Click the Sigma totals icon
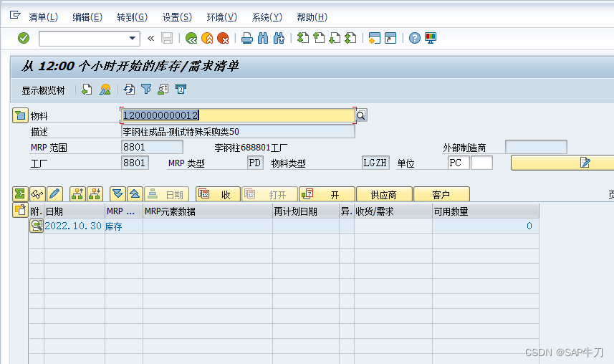 20,194
